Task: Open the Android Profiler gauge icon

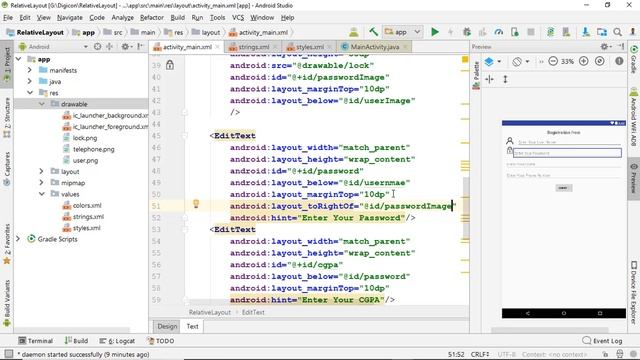Action: tap(498, 32)
